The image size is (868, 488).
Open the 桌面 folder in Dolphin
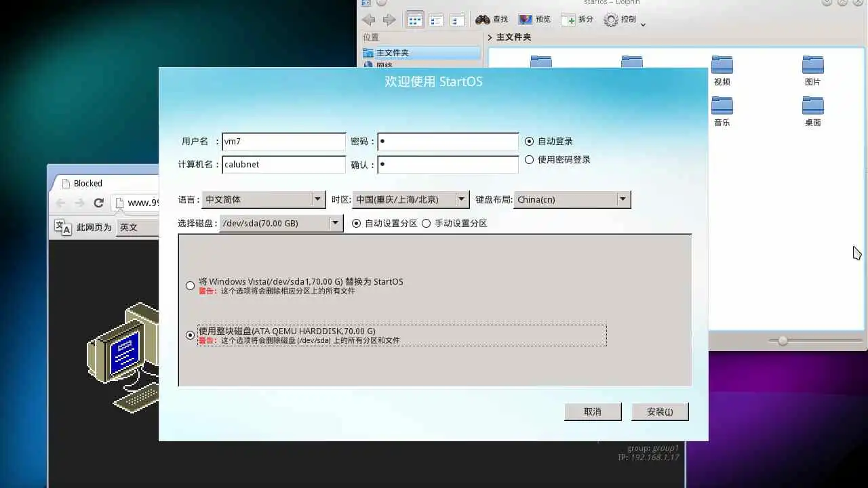coord(812,112)
